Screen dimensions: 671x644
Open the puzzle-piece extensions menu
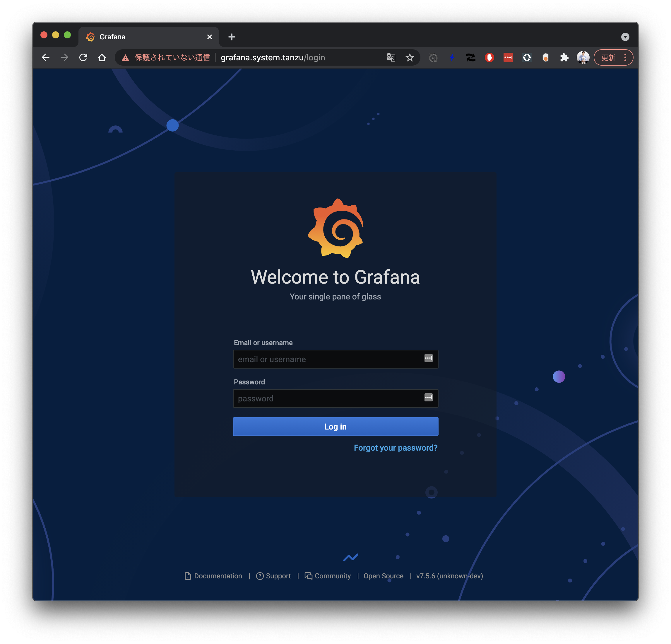(x=564, y=57)
